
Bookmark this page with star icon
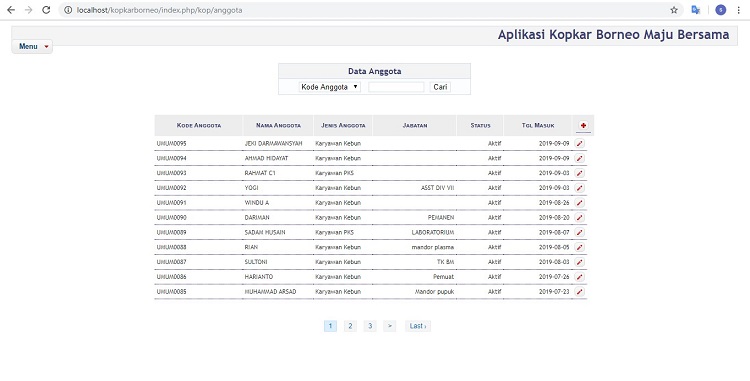[x=674, y=10]
